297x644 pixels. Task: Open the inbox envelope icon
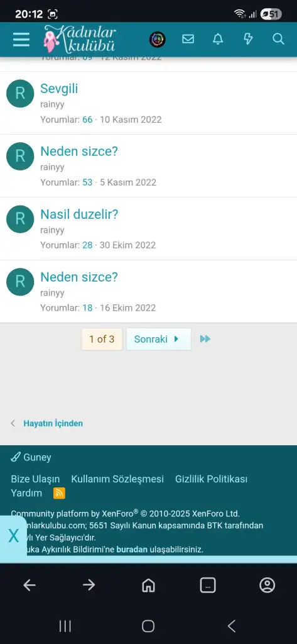pos(188,39)
